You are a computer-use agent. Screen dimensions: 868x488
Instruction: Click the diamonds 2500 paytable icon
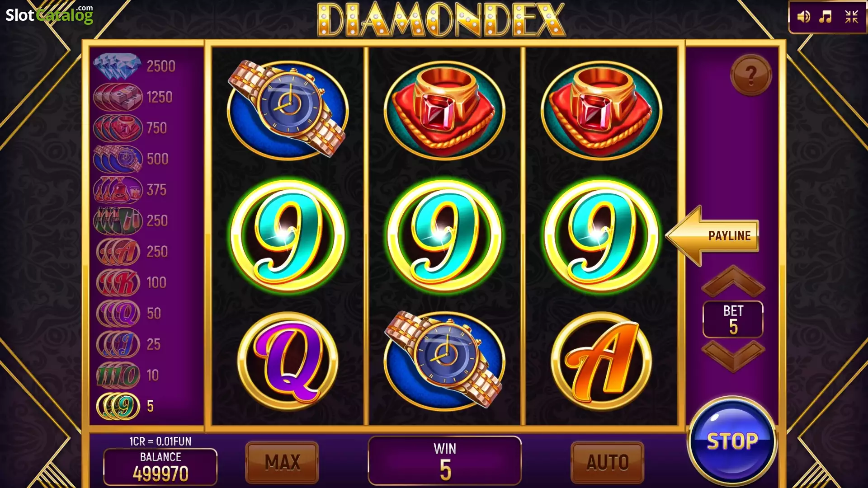[117, 66]
